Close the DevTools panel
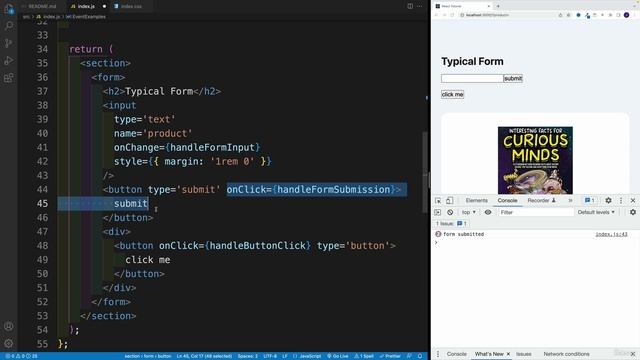640x360 pixels. pos(633,200)
